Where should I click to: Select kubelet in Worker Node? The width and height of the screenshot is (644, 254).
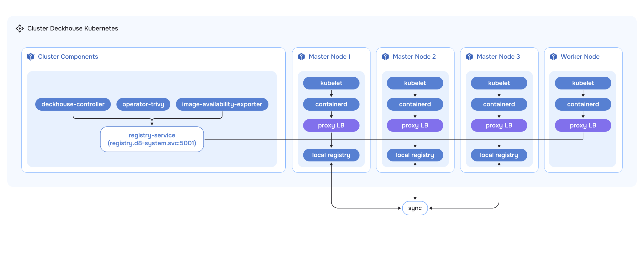click(583, 83)
